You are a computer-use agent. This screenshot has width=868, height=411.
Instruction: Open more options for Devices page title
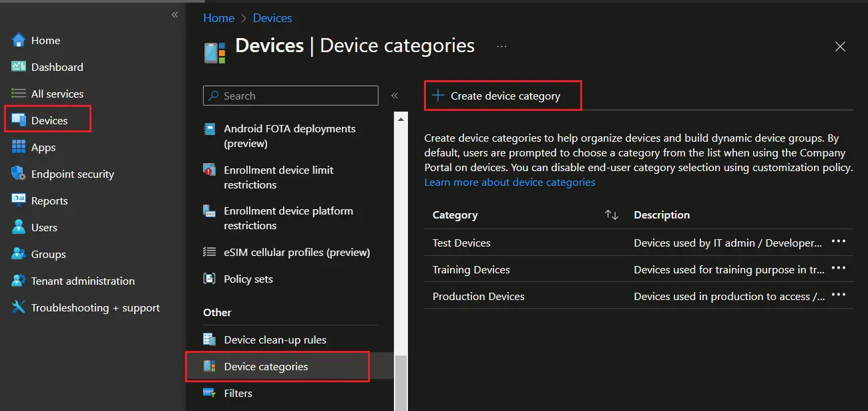(501, 47)
